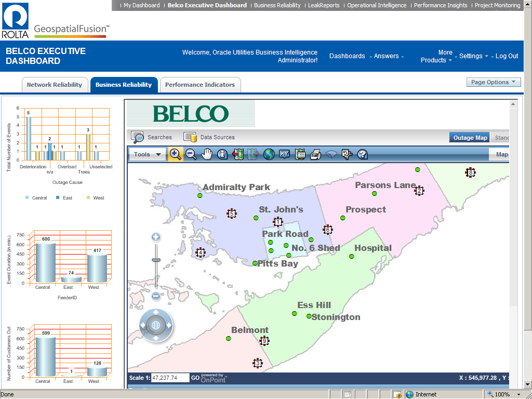The height and width of the screenshot is (399, 532).
Task: Click the Dashboards link
Action: click(x=347, y=56)
